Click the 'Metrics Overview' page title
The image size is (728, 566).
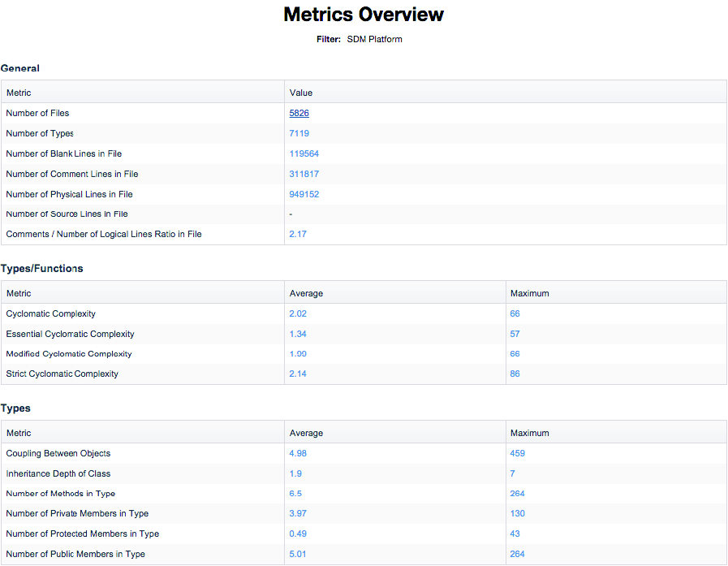pos(364,15)
